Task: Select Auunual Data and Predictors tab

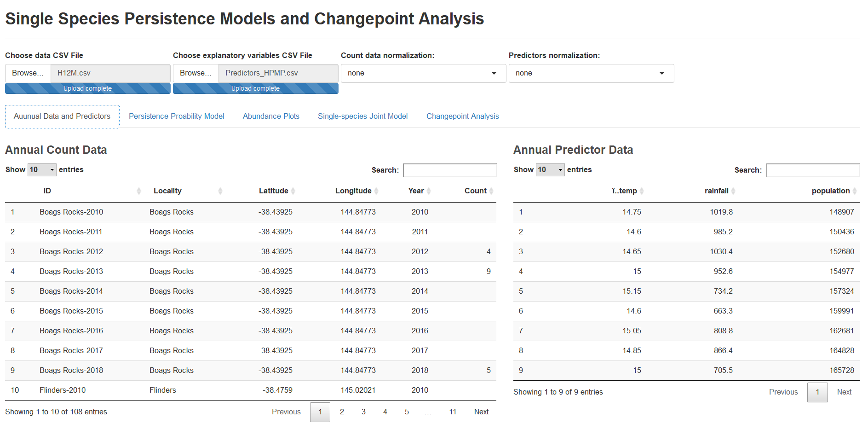Action: pos(62,116)
